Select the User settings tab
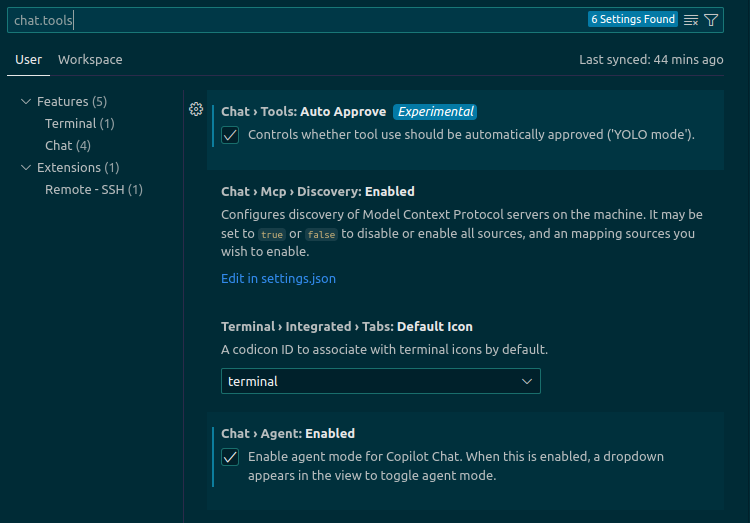This screenshot has width=750, height=523. click(29, 60)
